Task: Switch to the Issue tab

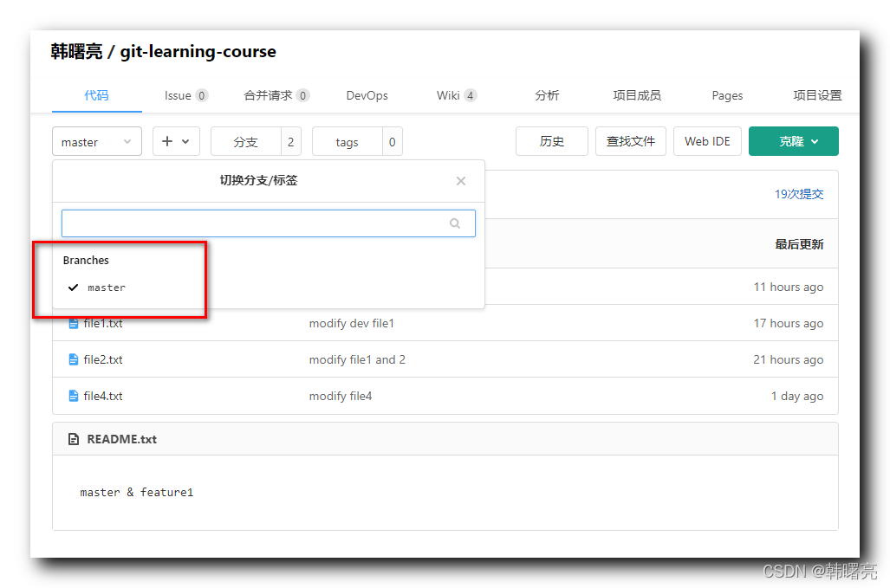Action: (x=186, y=95)
